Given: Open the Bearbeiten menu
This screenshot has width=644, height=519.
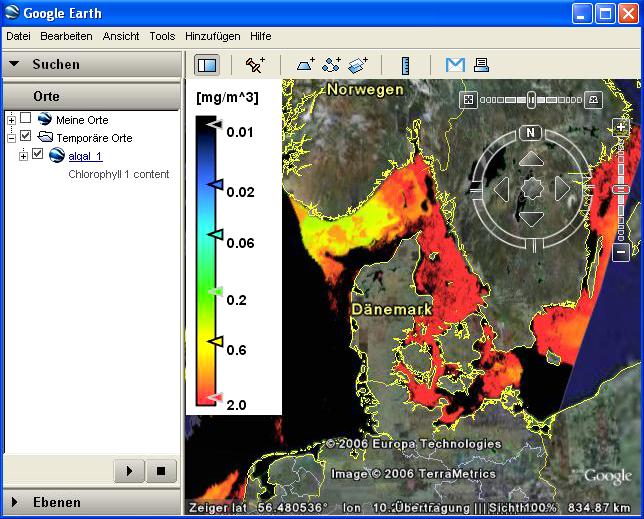Looking at the screenshot, I should (66, 36).
